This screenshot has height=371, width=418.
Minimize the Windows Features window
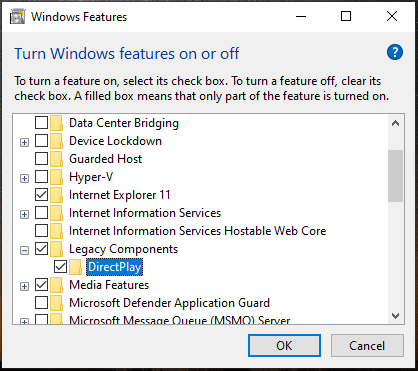coord(301,16)
